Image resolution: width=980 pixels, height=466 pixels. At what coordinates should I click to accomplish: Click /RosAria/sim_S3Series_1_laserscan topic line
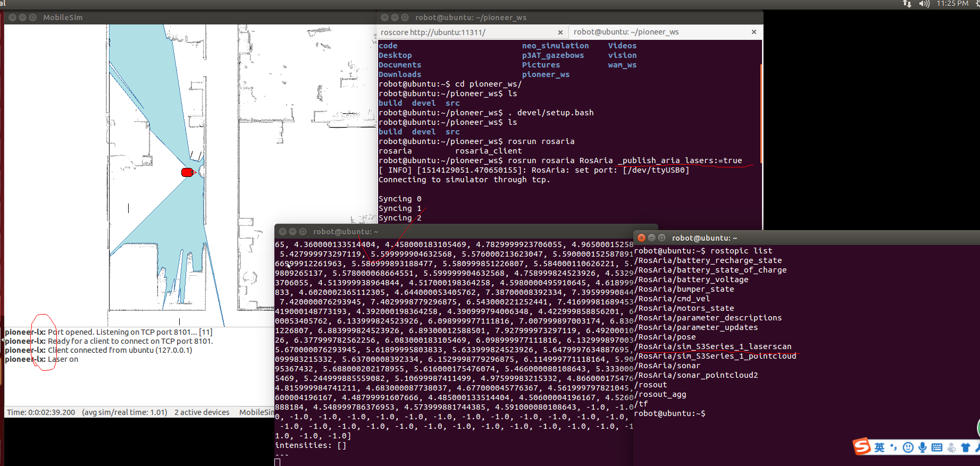(x=713, y=346)
